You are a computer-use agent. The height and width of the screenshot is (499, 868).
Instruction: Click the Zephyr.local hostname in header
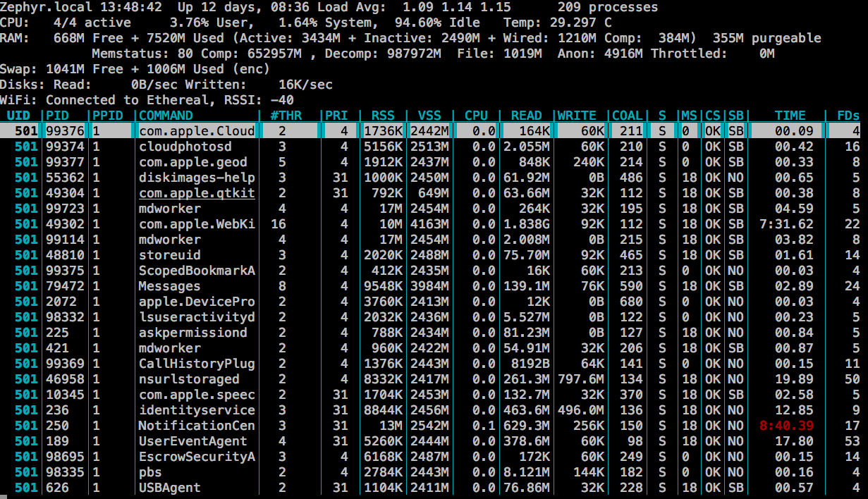coord(46,7)
